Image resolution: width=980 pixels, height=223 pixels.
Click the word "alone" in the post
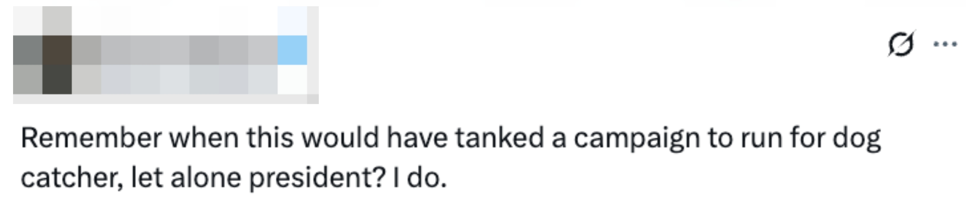(206, 178)
